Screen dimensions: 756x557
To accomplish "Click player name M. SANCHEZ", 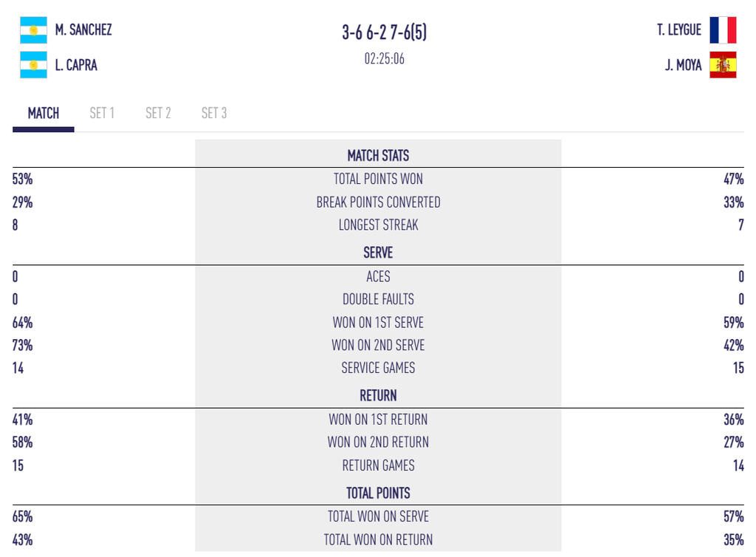I will click(x=83, y=30).
